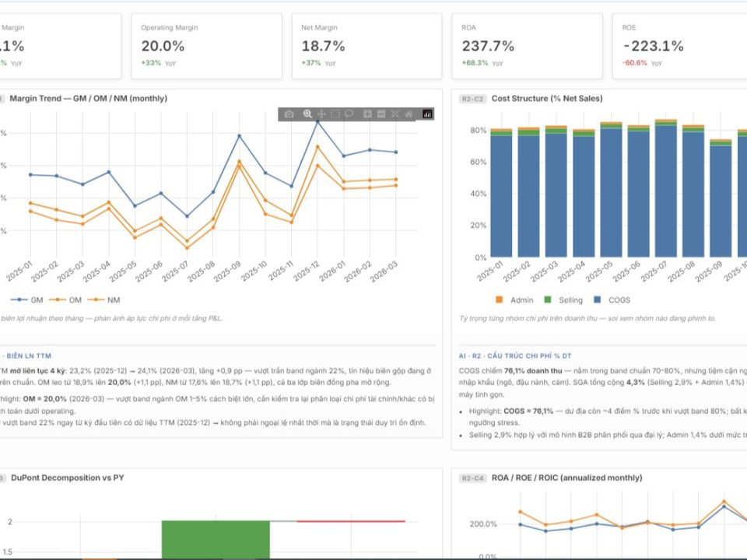The width and height of the screenshot is (747, 560).
Task: Click the -60.6% YoY change figure
Action: [635, 63]
